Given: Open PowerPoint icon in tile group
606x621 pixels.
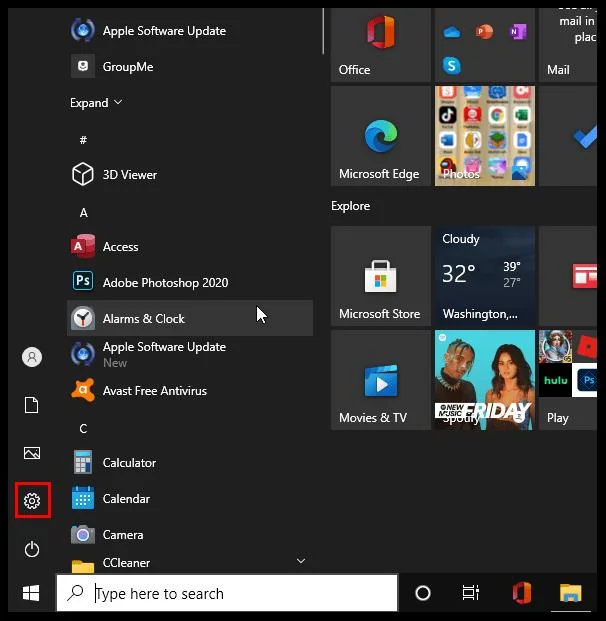Looking at the screenshot, I should (484, 32).
